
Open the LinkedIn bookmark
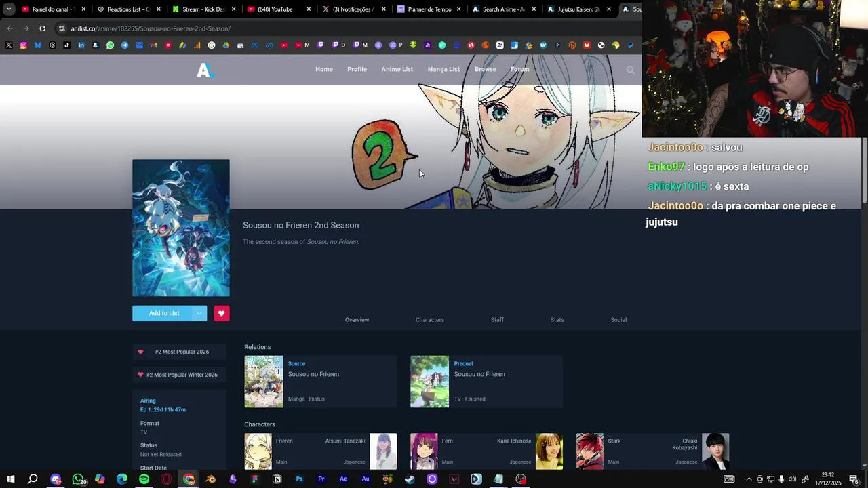click(x=81, y=45)
